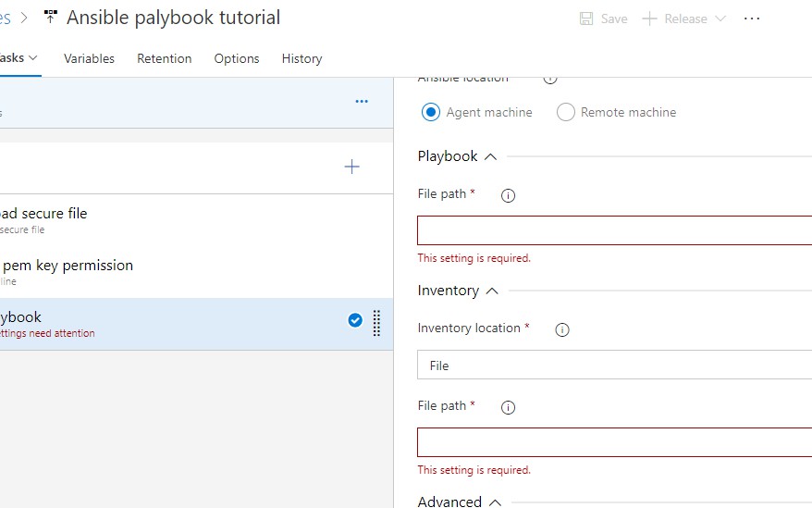Switch to the Variables tab
Viewport: 812px width, 508px height.
point(89,58)
